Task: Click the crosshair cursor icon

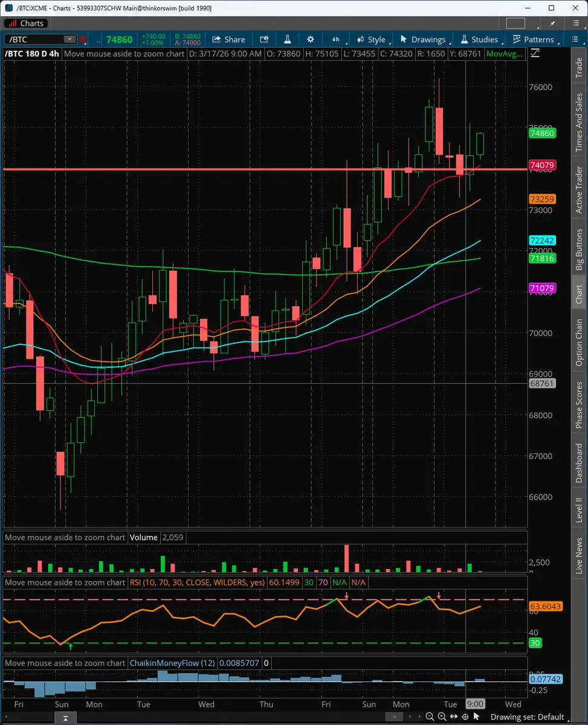Action: [465, 717]
